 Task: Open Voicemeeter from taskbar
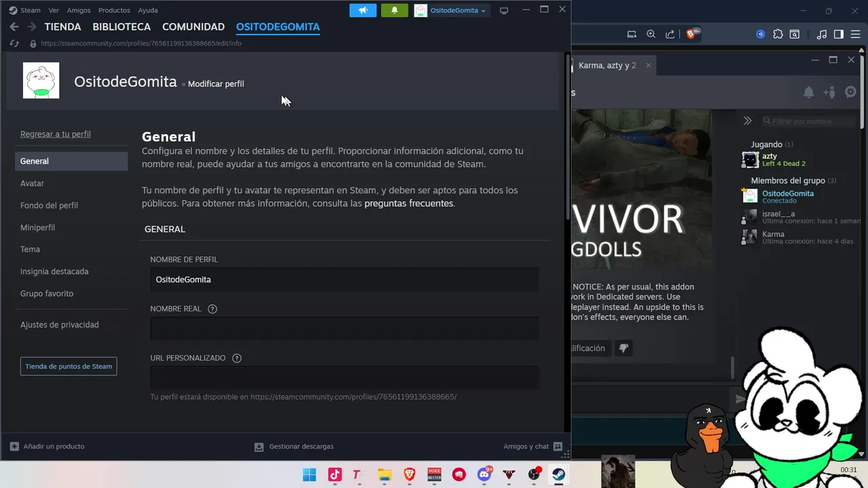coord(434,474)
